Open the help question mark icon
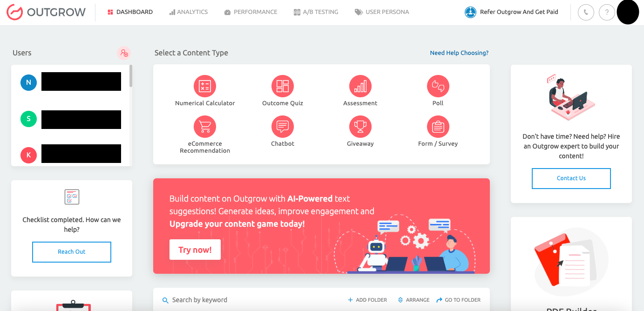 point(607,13)
